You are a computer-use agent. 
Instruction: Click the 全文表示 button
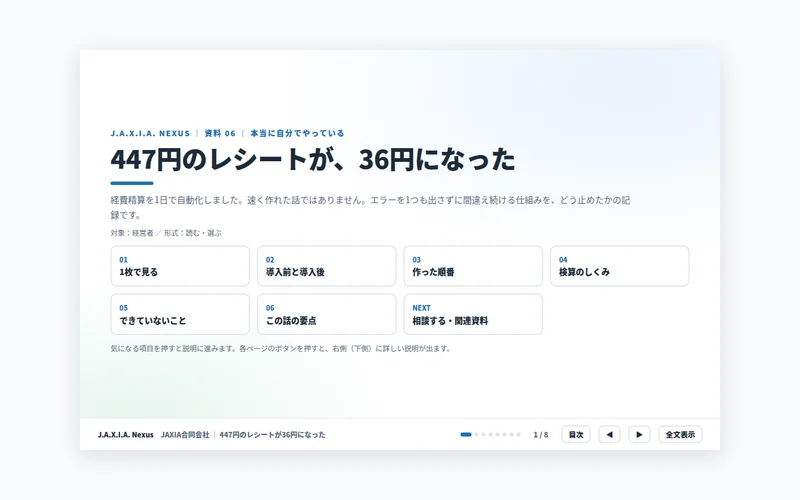680,435
